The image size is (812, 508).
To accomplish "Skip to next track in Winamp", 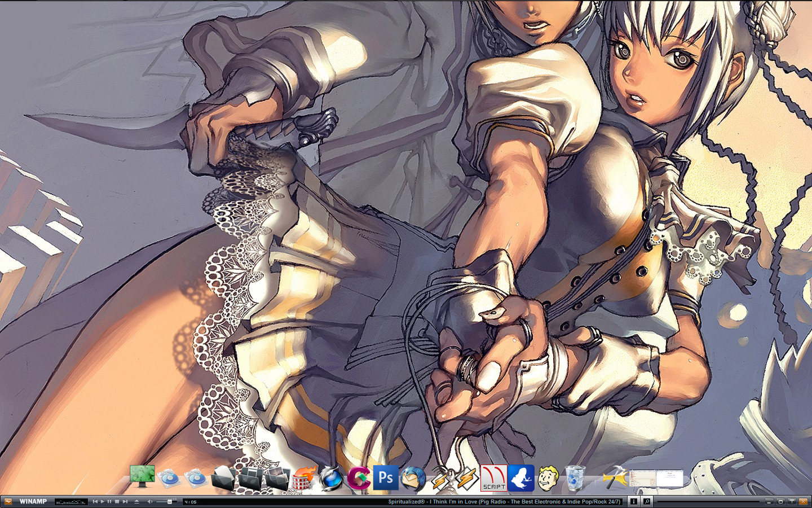I will tap(125, 501).
